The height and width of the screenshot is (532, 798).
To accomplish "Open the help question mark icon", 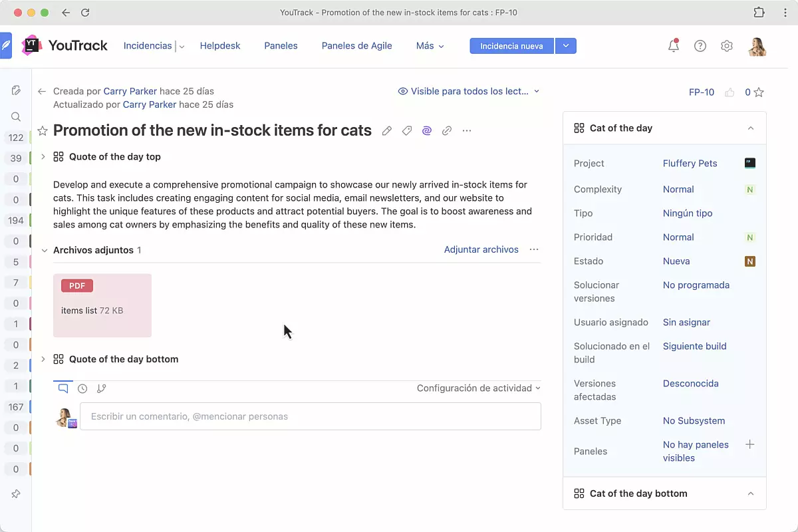I will 700,46.
